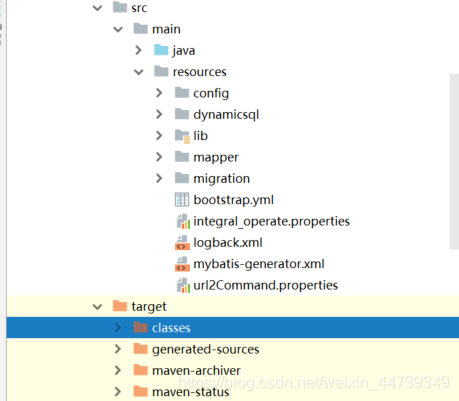This screenshot has width=459, height=401.
Task: Select the resources tree label
Action: [x=200, y=72]
